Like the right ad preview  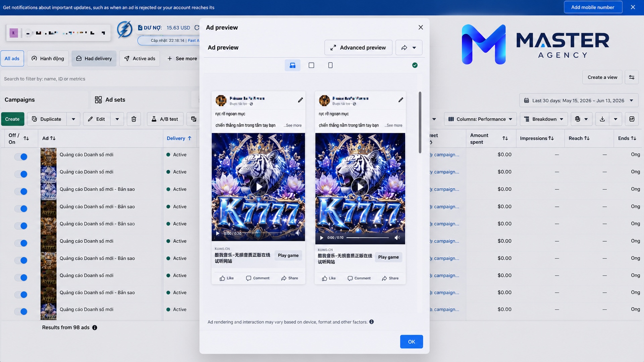pos(329,278)
